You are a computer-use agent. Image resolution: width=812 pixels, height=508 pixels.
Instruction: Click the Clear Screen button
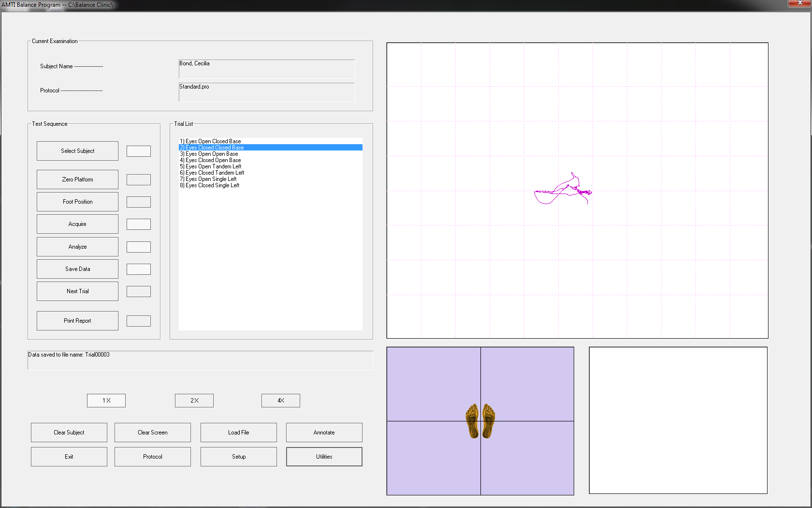tap(153, 433)
